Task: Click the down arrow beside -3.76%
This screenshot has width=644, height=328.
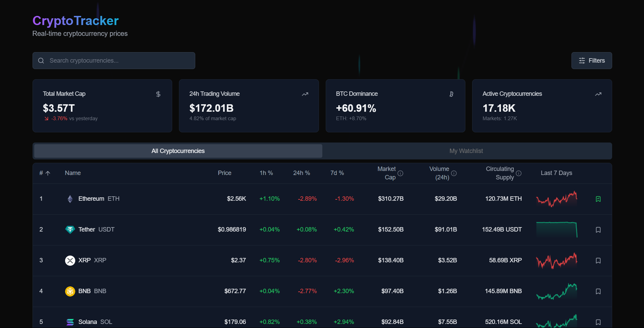Action: point(46,118)
